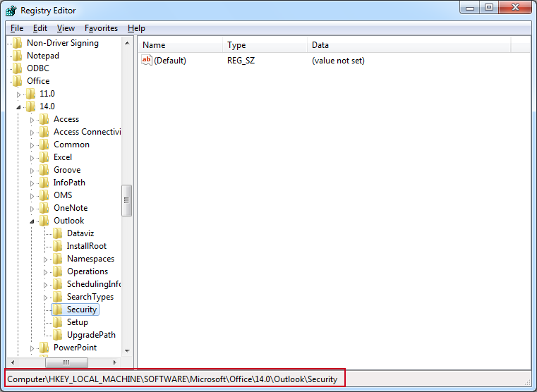Collapse the 14.0 key
Viewport: 537px width, 392px height.
click(19, 107)
